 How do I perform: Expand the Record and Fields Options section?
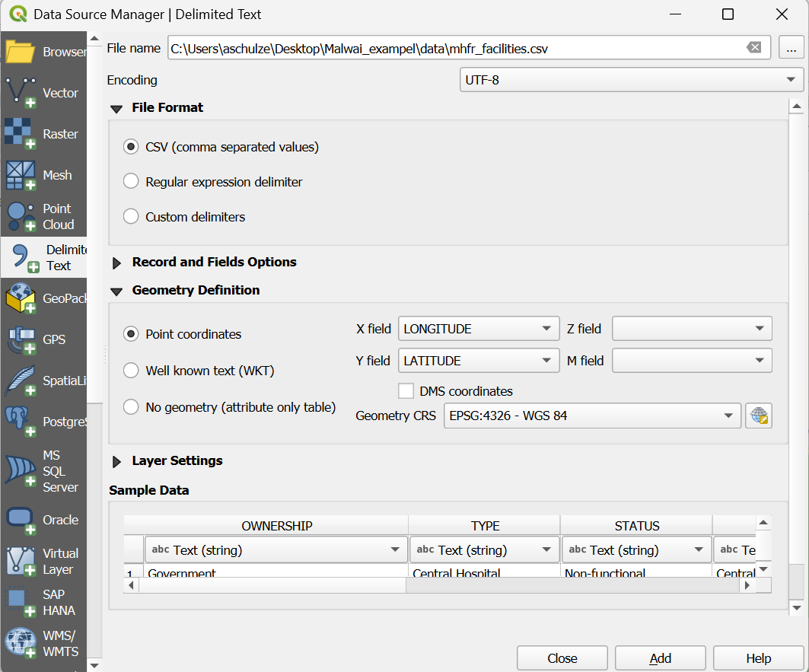coord(117,263)
